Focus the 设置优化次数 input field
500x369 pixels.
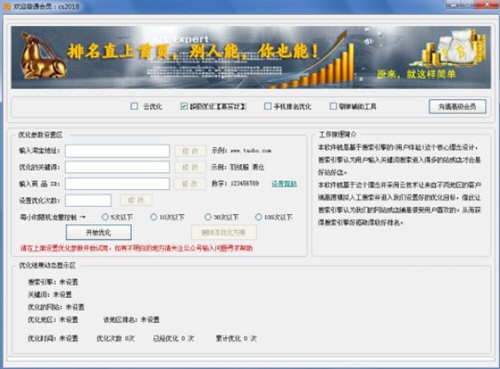[x=88, y=200]
